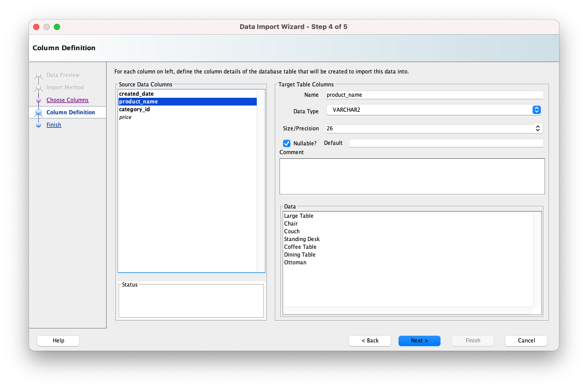
Task: Click the Finish step bullet icon
Action: (38, 125)
